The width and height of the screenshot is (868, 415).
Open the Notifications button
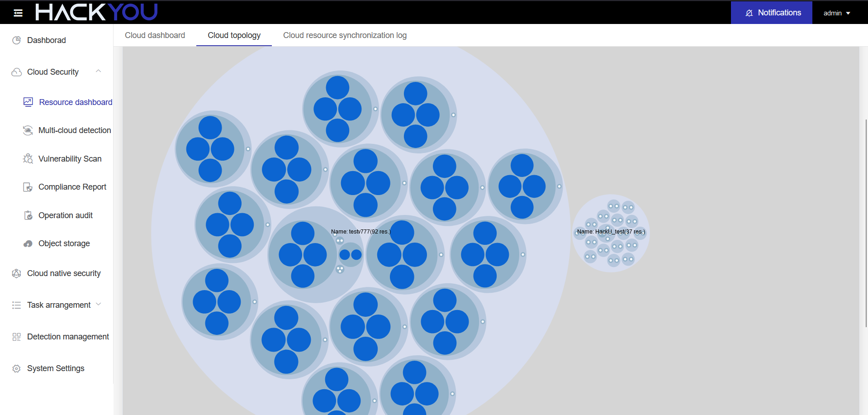(771, 13)
